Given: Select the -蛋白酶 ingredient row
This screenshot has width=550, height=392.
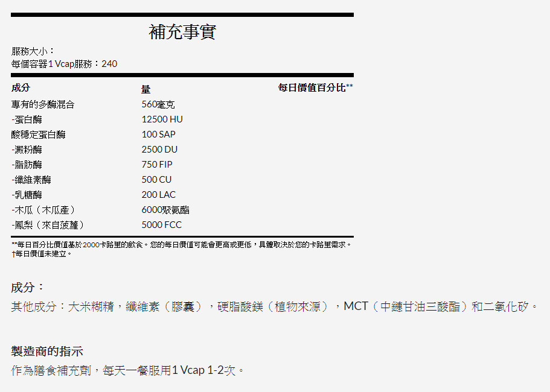Looking at the screenshot, I should [x=27, y=119].
